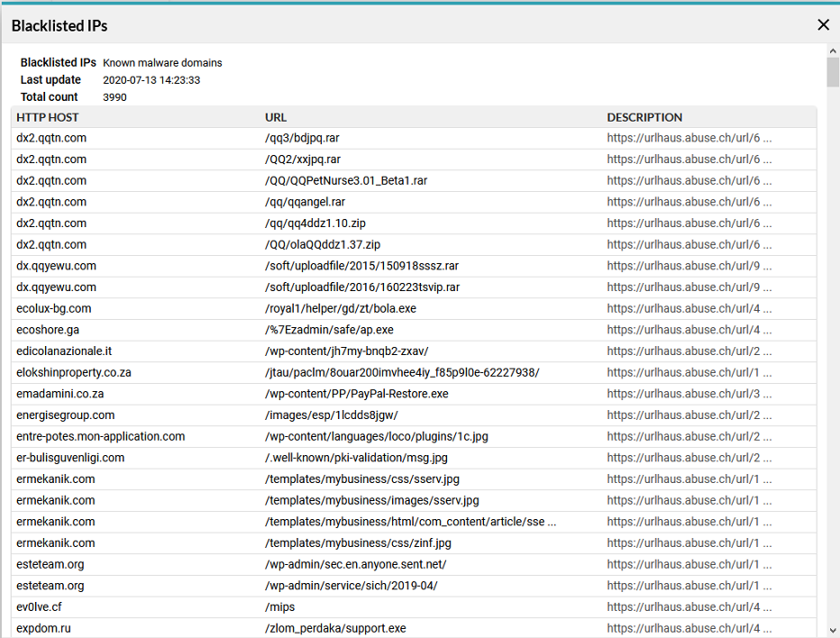
Task: Sort by URL column header
Action: tap(276, 117)
